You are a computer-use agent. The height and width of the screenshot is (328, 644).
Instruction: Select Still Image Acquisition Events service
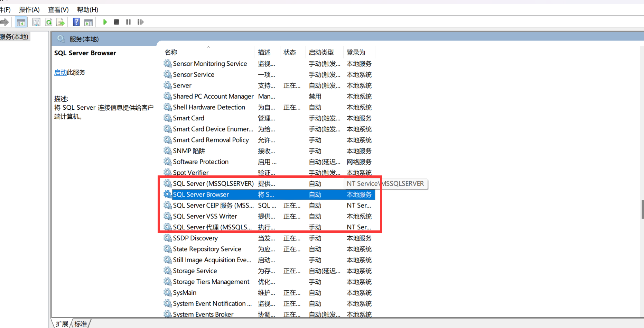[x=269, y=260]
